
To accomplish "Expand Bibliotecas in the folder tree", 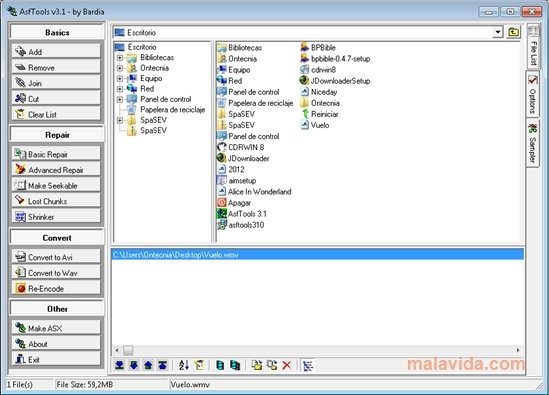I will pyautogui.click(x=120, y=57).
